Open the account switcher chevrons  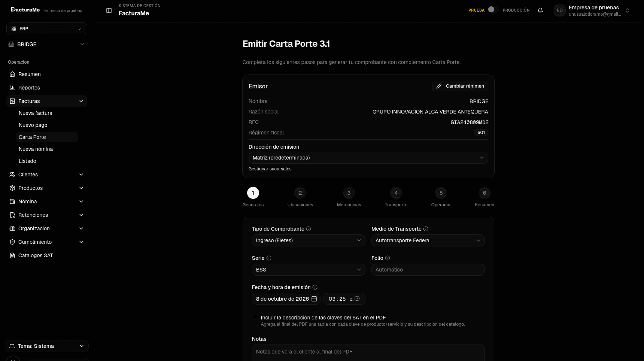tap(627, 10)
